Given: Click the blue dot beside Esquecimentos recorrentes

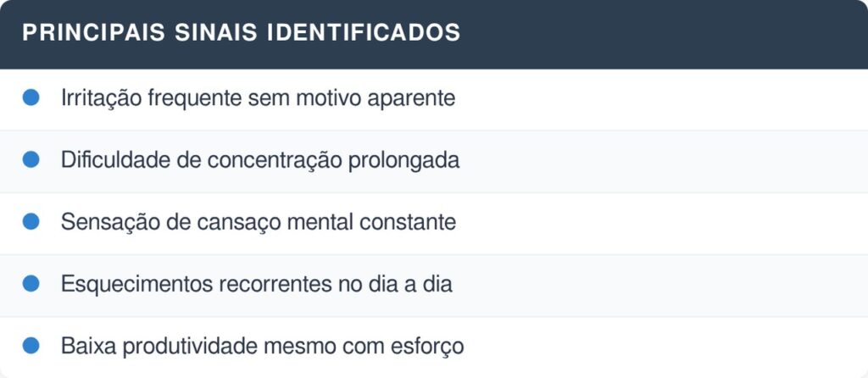Looking at the screenshot, I should 31,284.
